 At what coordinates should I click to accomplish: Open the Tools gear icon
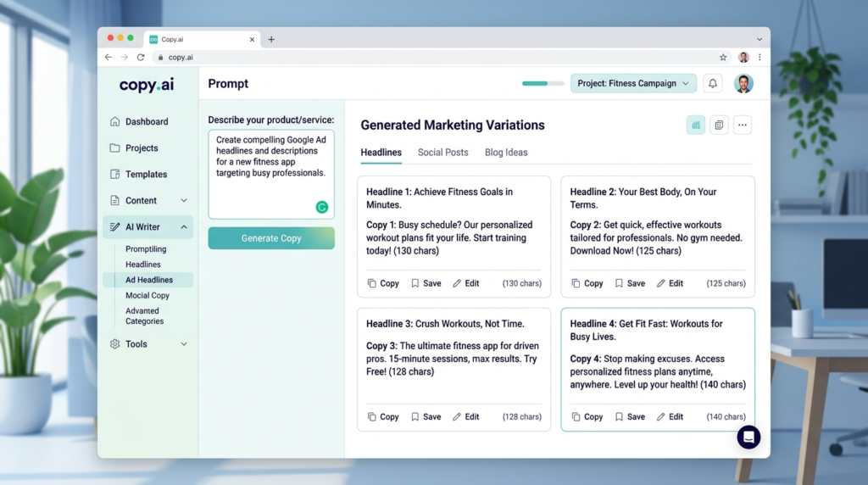[114, 343]
